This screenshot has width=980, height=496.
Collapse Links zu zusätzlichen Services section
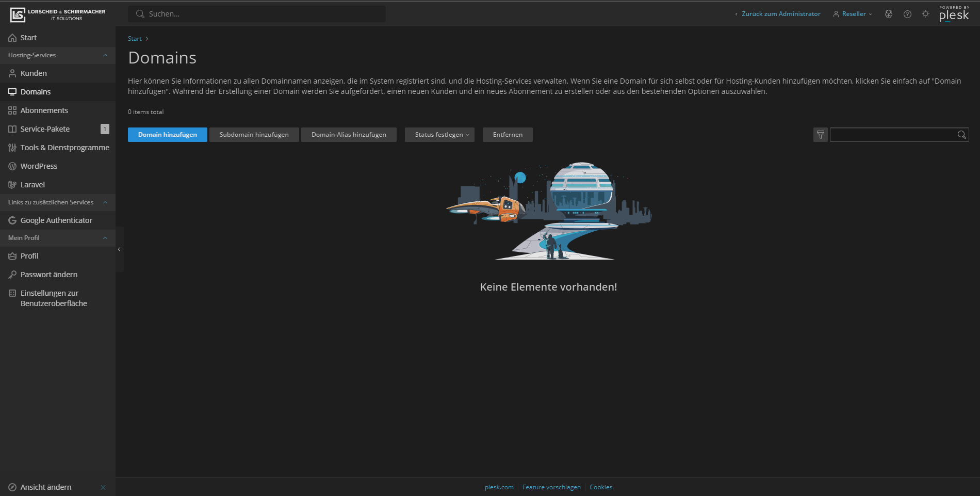(x=105, y=202)
